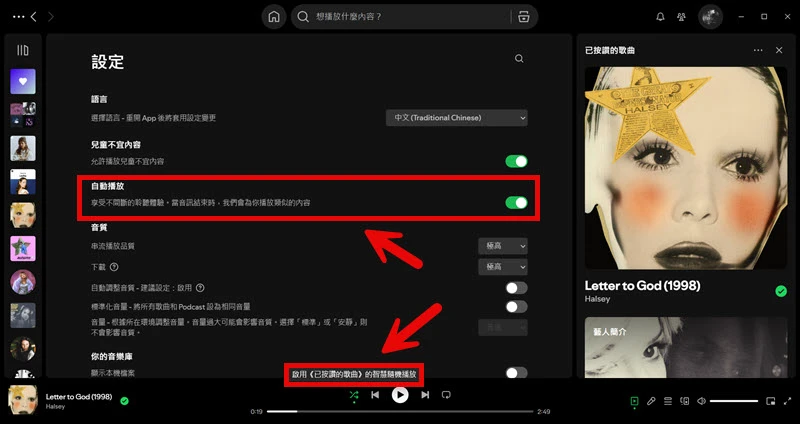Open the notifications bell
Image resolution: width=800 pixels, height=424 pixels.
coord(660,17)
